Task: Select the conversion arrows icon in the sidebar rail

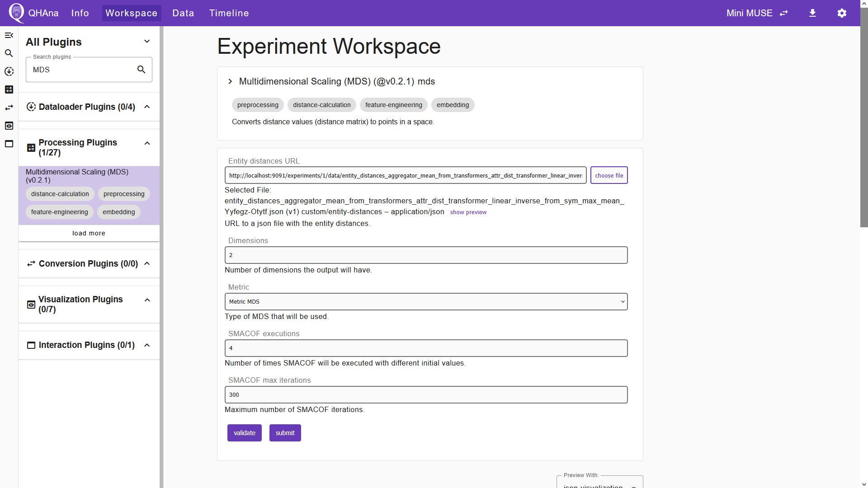Action: [9, 108]
